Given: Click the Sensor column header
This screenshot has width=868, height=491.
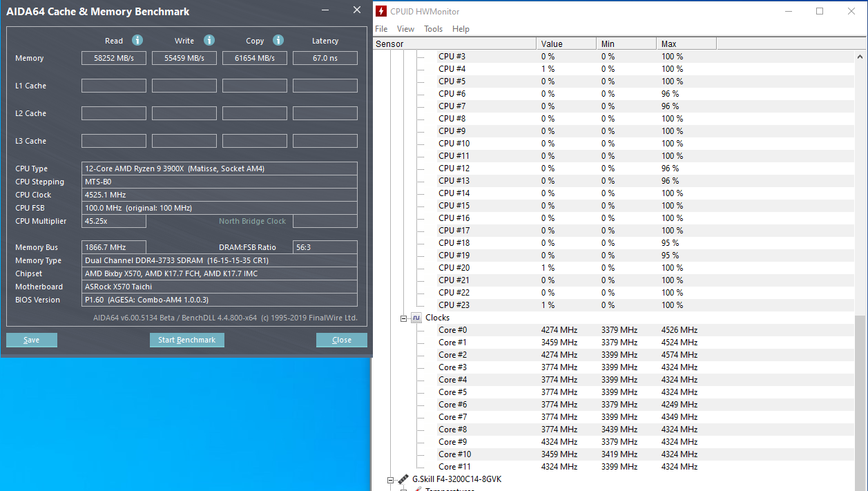Looking at the screenshot, I should (454, 44).
